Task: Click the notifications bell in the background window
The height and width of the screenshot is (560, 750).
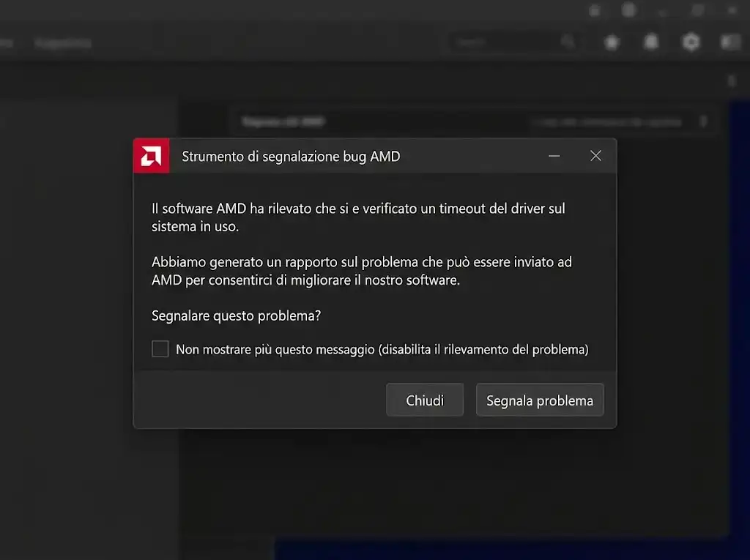Action: click(651, 42)
